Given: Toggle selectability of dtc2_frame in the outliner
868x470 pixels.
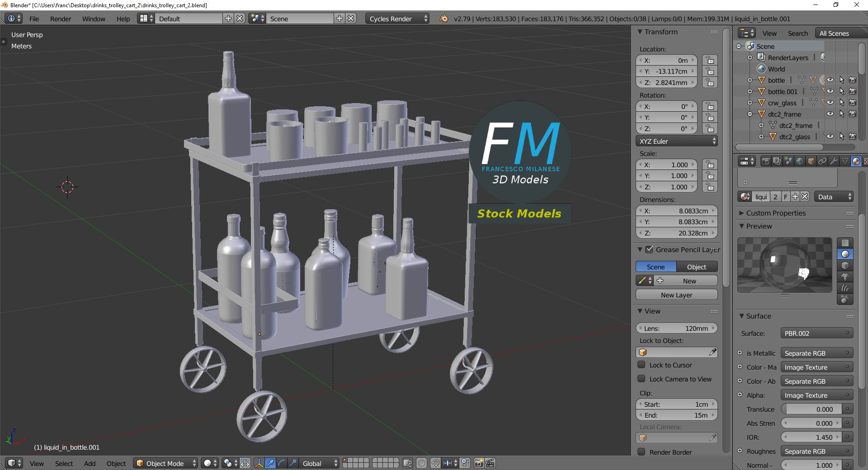Looking at the screenshot, I should (842, 114).
